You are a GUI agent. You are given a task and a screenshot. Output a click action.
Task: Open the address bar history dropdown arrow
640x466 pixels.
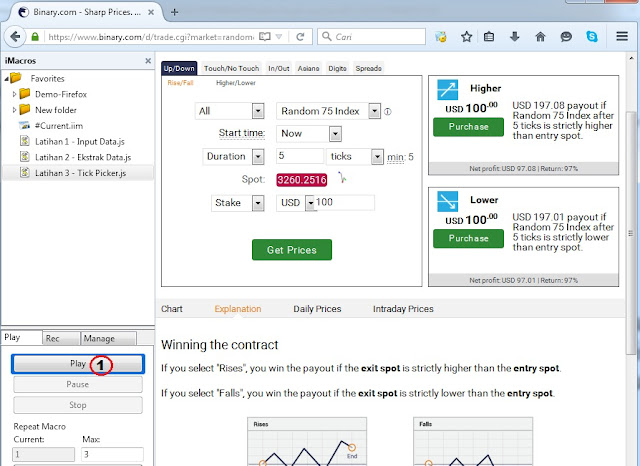click(x=279, y=37)
